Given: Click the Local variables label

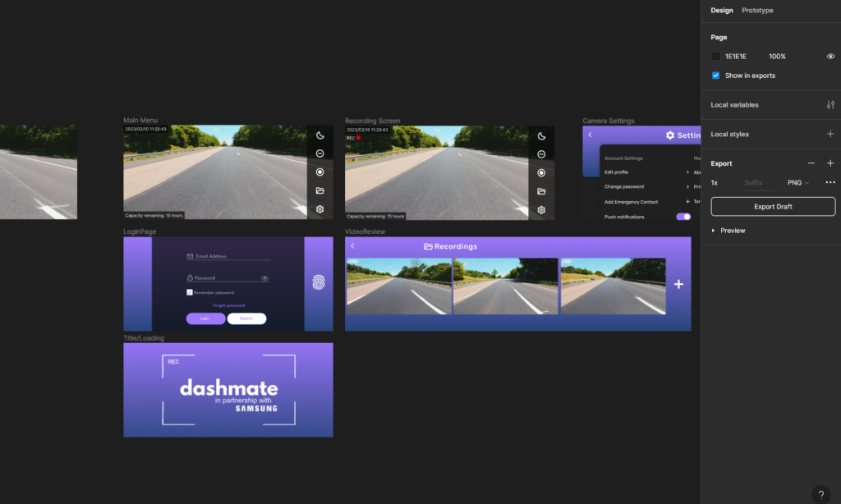Looking at the screenshot, I should point(734,105).
